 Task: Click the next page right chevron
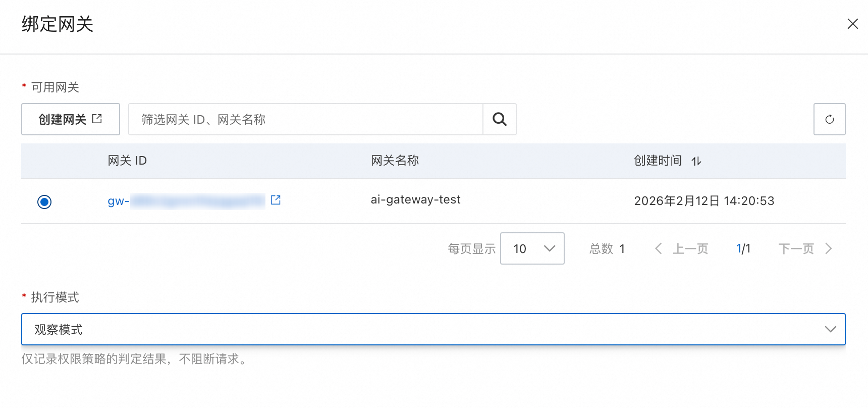828,248
